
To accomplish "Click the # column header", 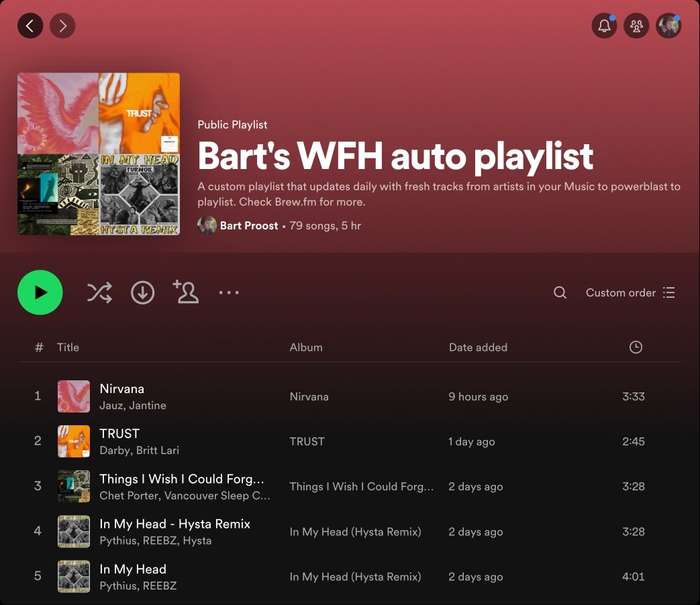I will [x=39, y=347].
